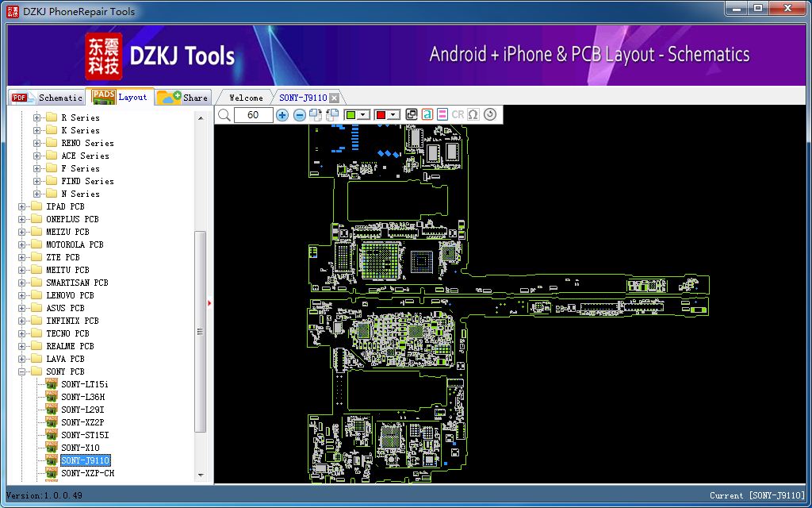Open the Share tab
This screenshot has height=508, width=812.
pos(184,98)
